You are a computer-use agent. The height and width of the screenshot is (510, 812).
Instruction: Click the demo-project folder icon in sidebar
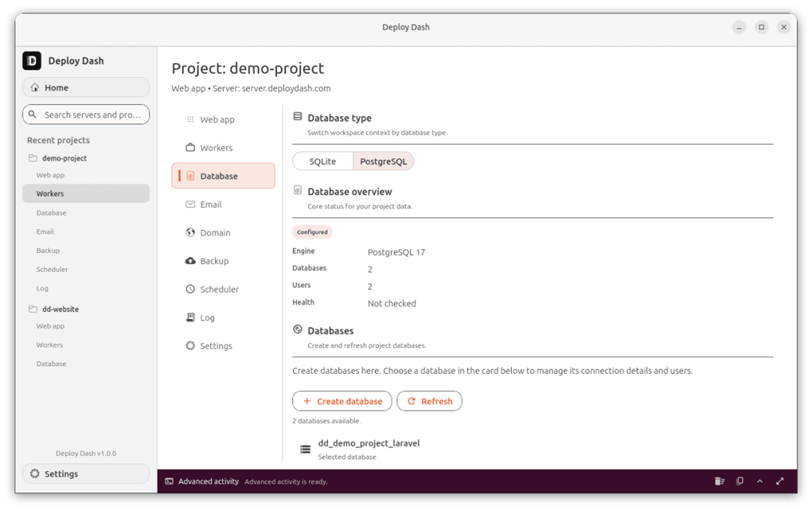(x=32, y=158)
